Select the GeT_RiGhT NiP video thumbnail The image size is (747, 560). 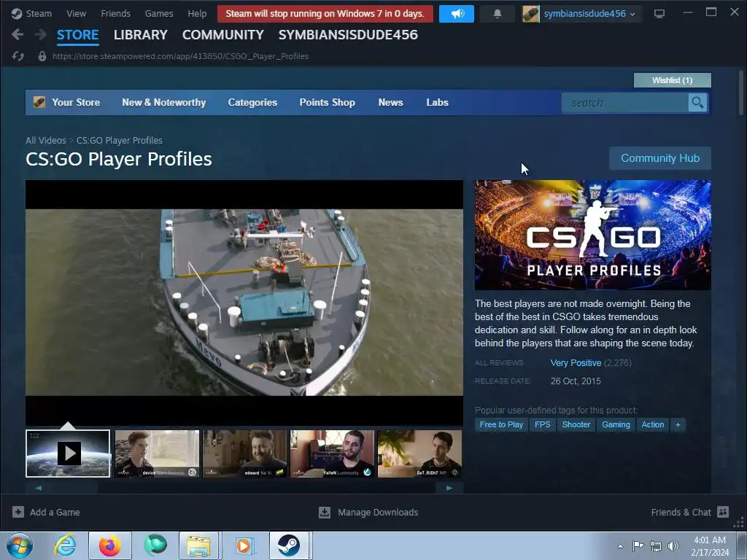coord(419,454)
